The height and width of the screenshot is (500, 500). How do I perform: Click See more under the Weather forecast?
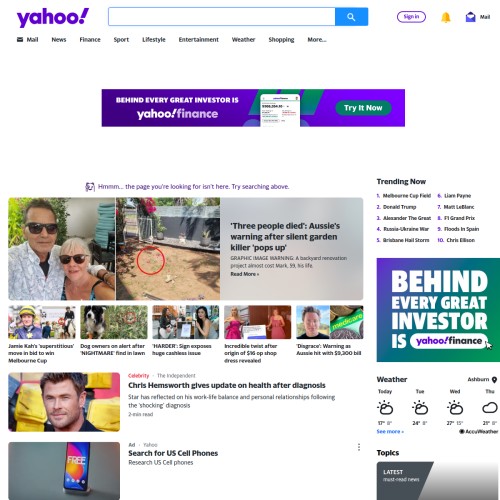point(390,431)
